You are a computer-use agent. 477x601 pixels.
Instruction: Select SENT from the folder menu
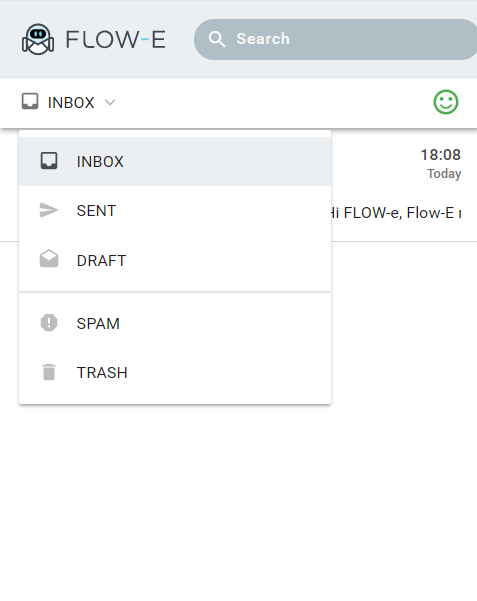[175, 210]
